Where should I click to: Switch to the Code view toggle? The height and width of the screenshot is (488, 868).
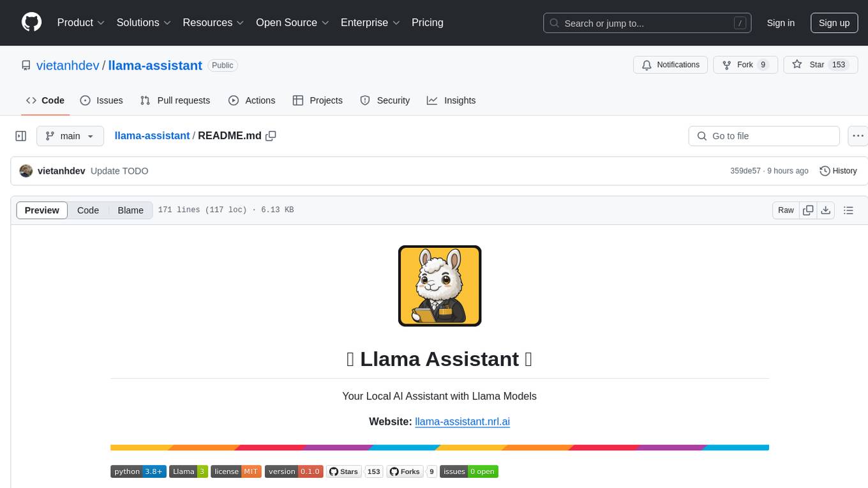tap(88, 210)
